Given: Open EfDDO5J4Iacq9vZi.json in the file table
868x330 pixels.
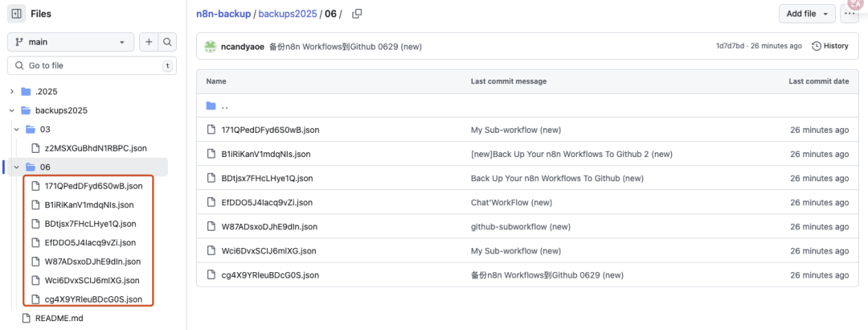Looking at the screenshot, I should click(x=267, y=203).
